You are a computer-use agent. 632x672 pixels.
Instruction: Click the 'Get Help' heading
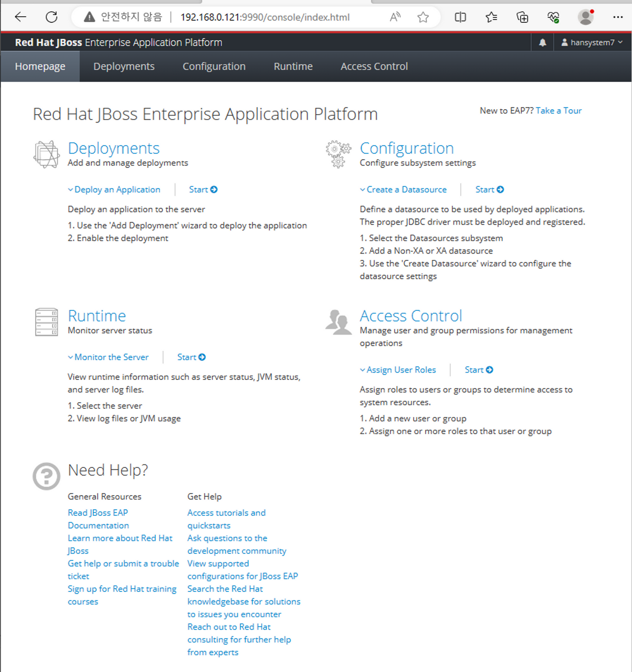204,497
